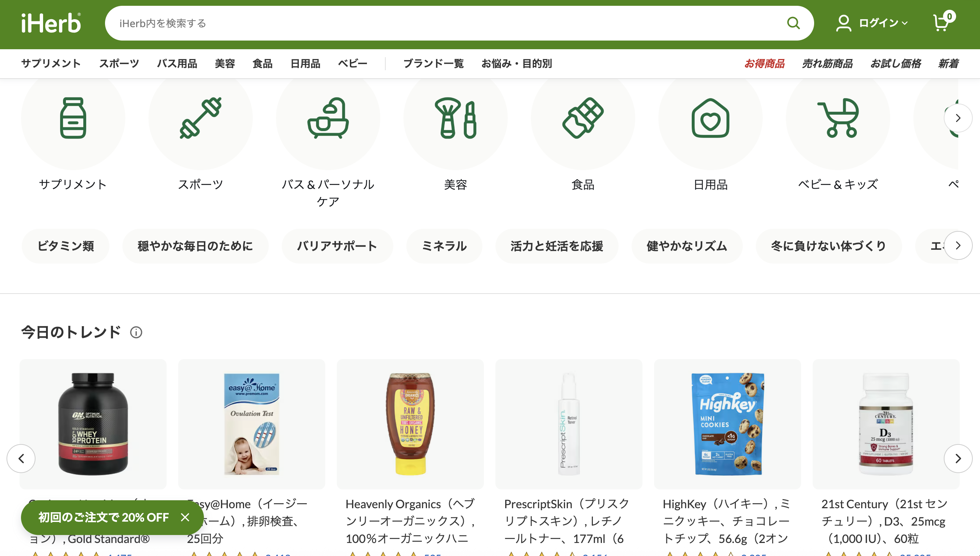This screenshot has height=556, width=980.
Task: Click the user account icon
Action: point(843,23)
